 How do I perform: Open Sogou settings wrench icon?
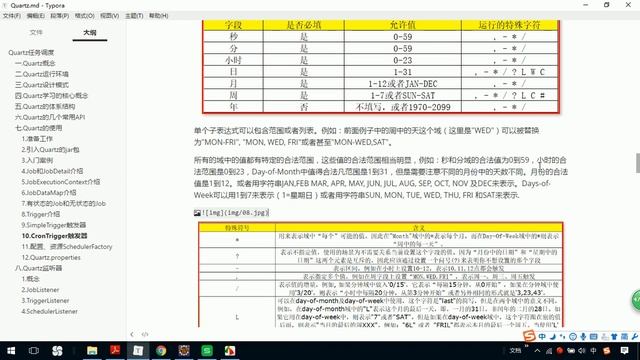tap(634, 337)
